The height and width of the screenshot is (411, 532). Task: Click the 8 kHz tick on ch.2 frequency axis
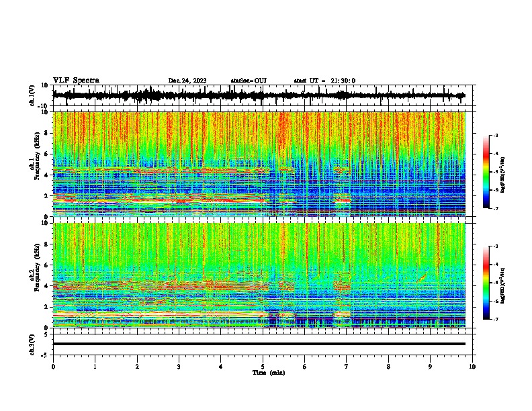pyautogui.click(x=46, y=244)
